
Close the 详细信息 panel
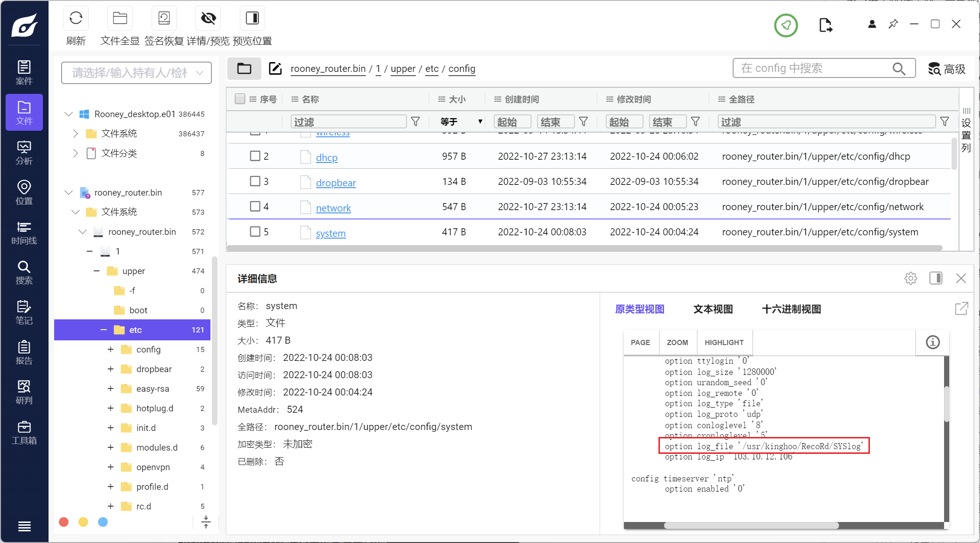point(961,278)
